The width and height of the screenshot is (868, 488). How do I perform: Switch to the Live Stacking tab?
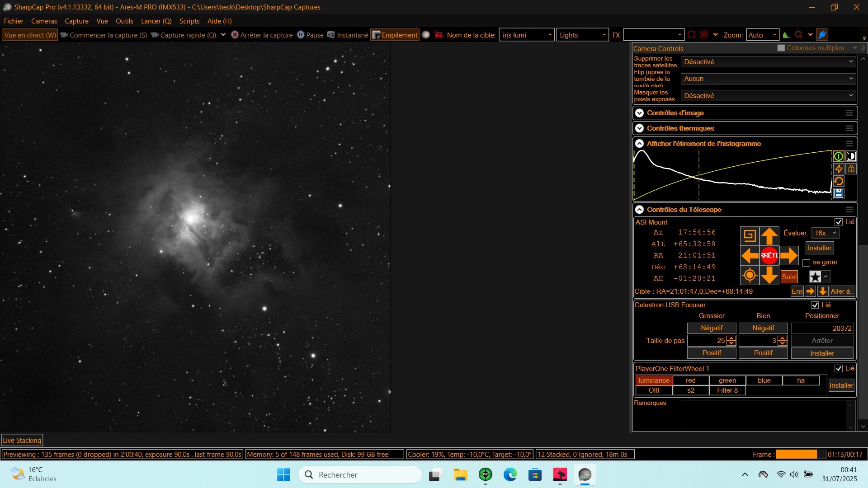point(22,440)
